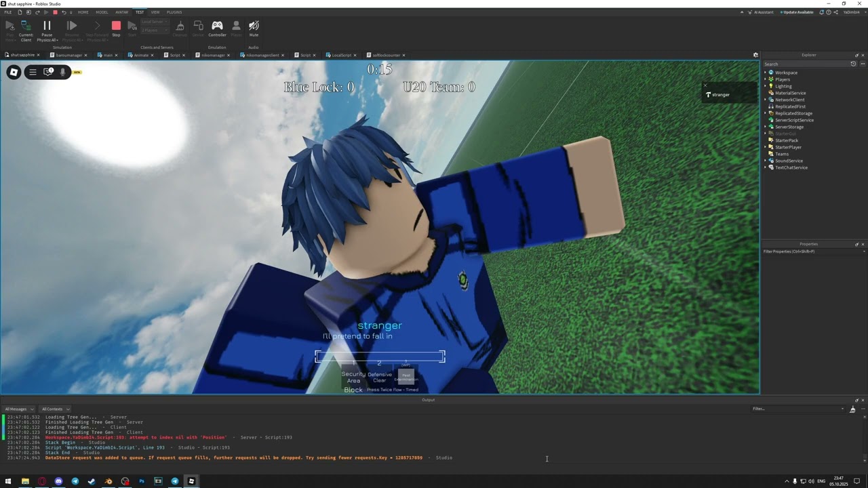Image resolution: width=868 pixels, height=488 pixels.
Task: Clear the output with broom icon
Action: (852, 409)
